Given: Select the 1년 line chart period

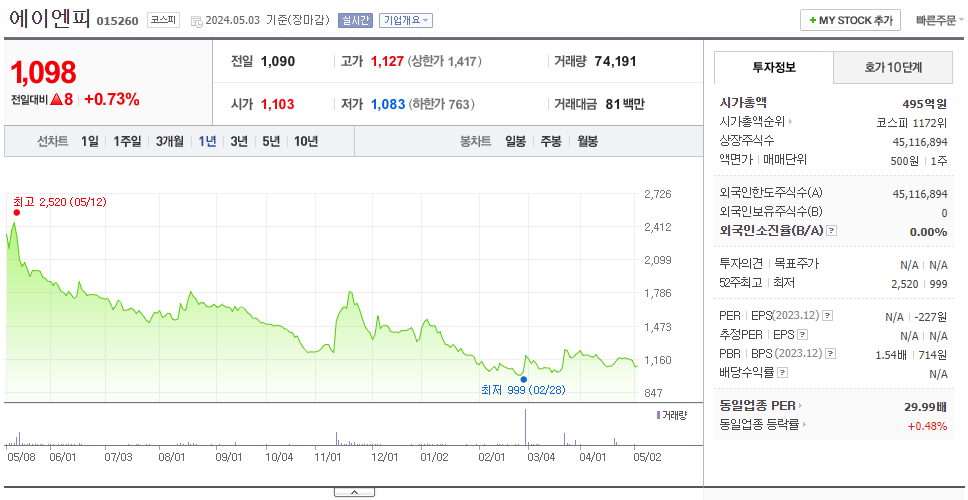Looking at the screenshot, I should tap(207, 141).
